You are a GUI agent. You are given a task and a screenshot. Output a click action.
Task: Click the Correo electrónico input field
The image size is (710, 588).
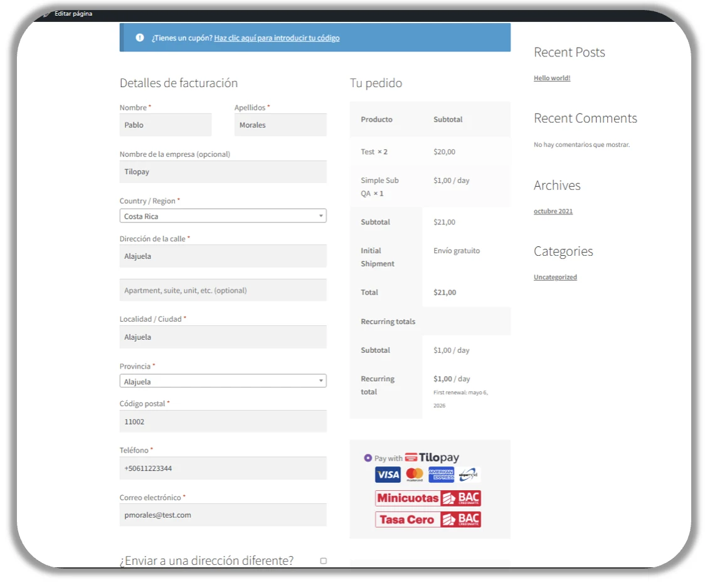[x=223, y=515]
